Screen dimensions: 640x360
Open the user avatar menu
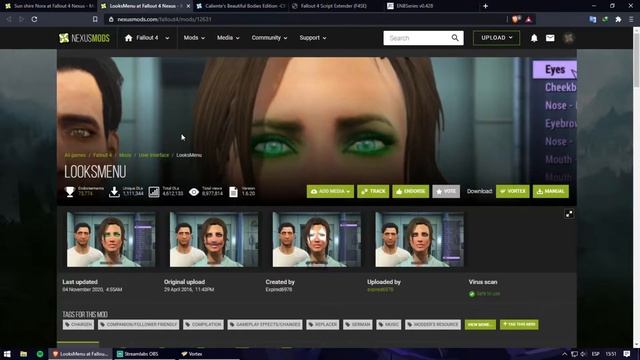[569, 38]
